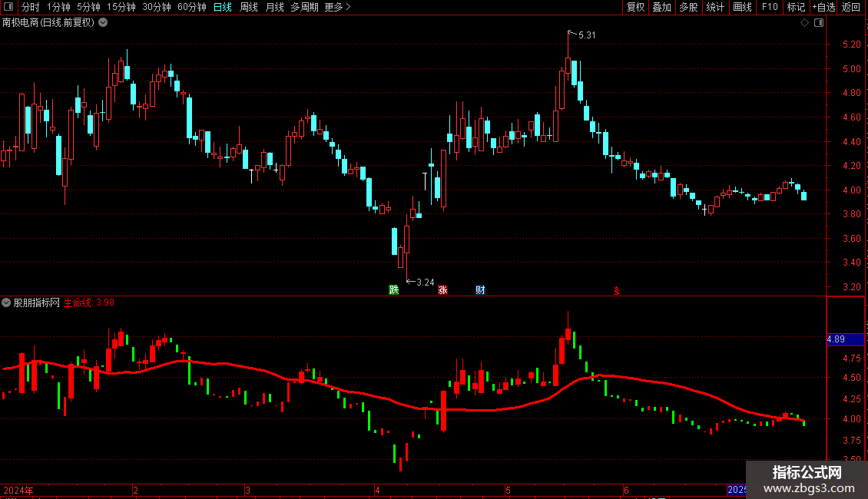Select the 1分钟 period tab

click(x=58, y=7)
